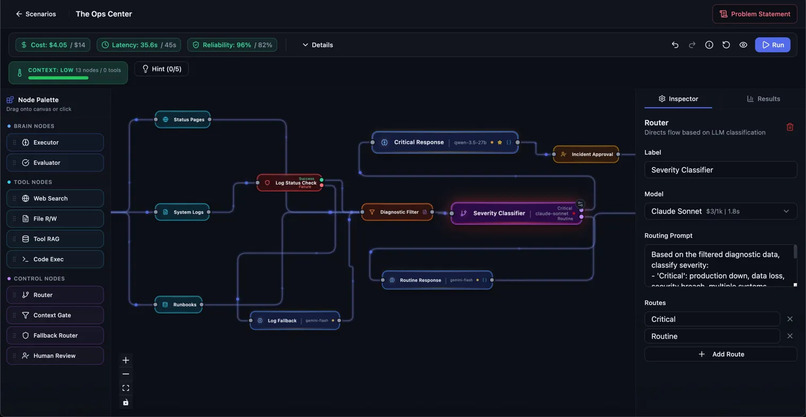Screen dimensions: 806x417
Task: Undo the last canvas change
Action: (675, 45)
